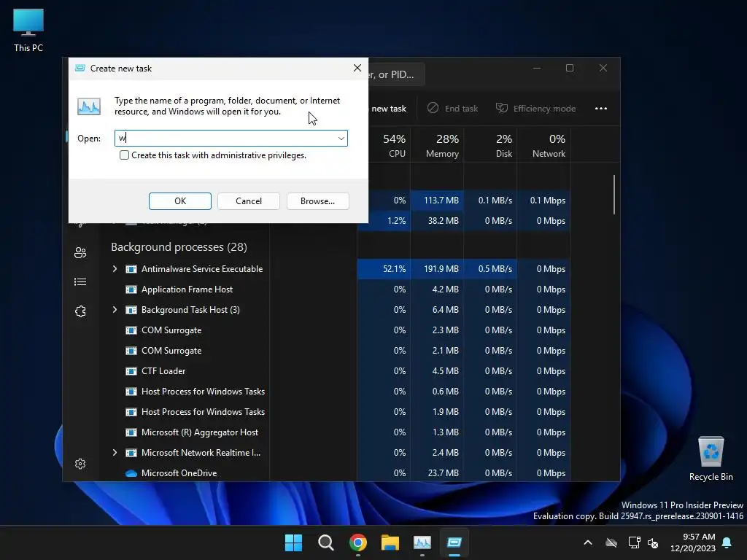This screenshot has width=747, height=560.
Task: Click the Create new task taskbar icon
Action: (454, 542)
